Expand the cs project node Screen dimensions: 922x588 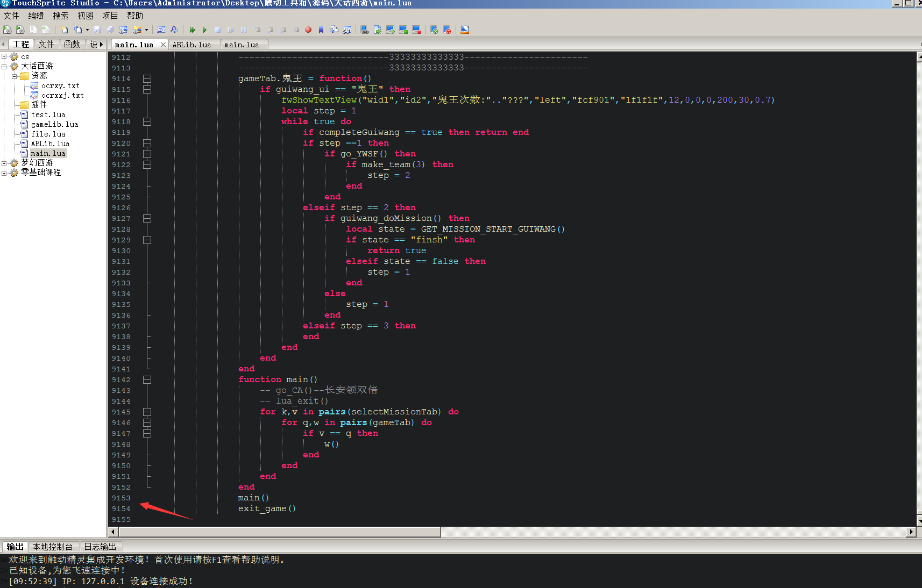point(4,56)
